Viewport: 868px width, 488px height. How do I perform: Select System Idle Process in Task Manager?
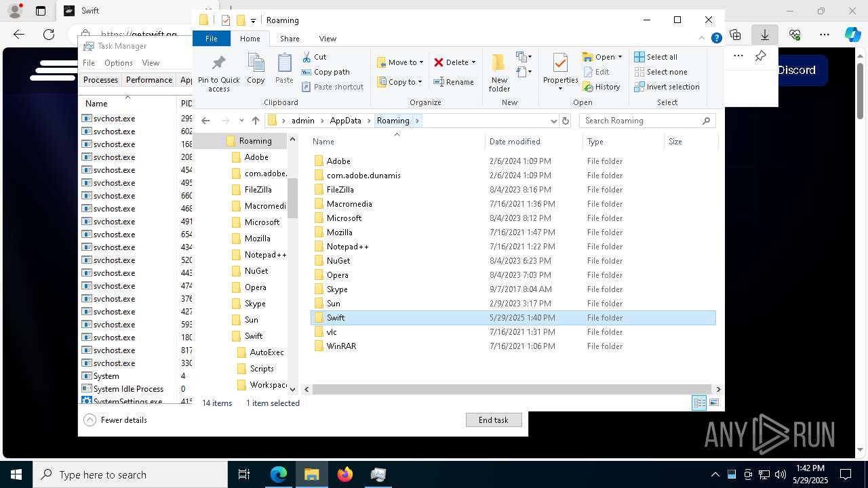[x=128, y=389]
